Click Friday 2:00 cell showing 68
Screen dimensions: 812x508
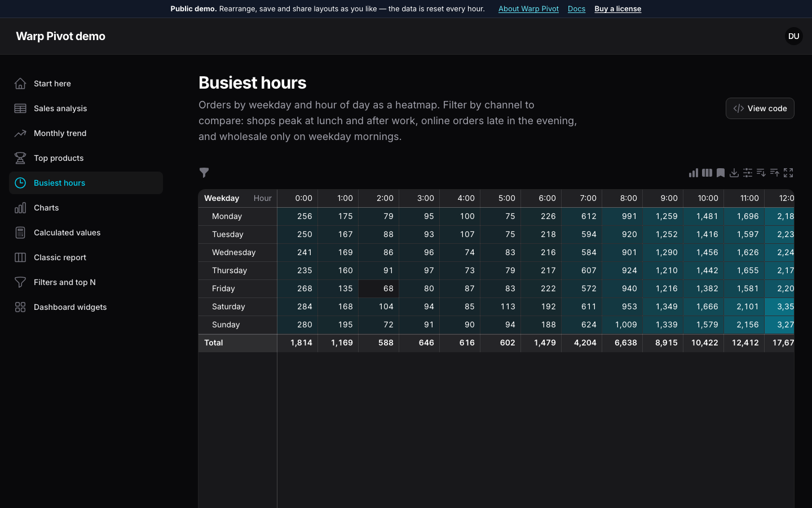379,288
